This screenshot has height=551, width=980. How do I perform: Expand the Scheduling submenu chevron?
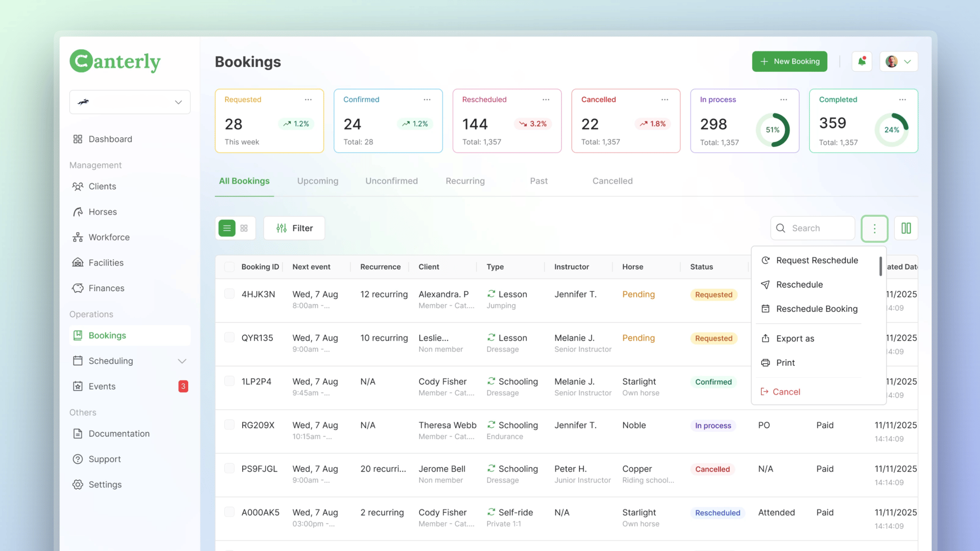[x=182, y=361]
